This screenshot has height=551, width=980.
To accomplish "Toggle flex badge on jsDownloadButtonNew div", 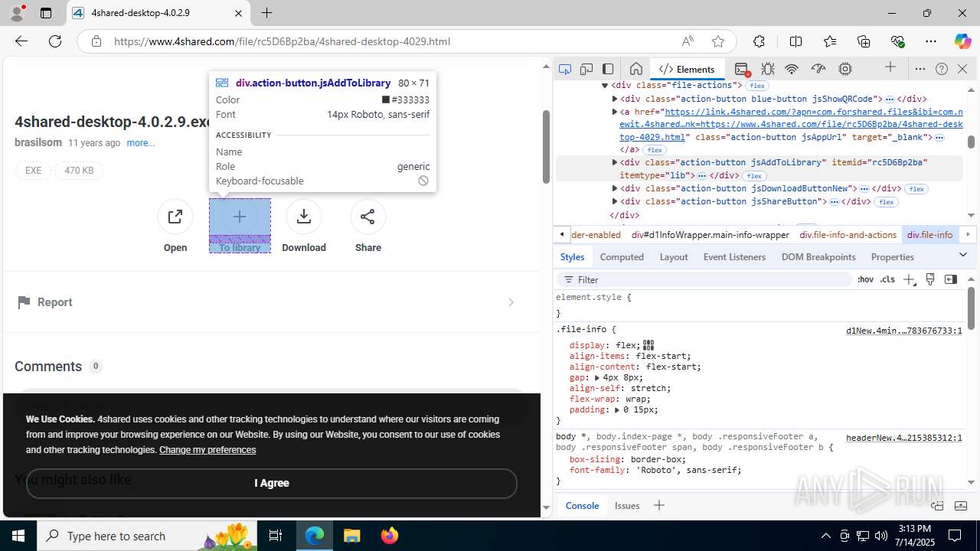I will pos(917,189).
